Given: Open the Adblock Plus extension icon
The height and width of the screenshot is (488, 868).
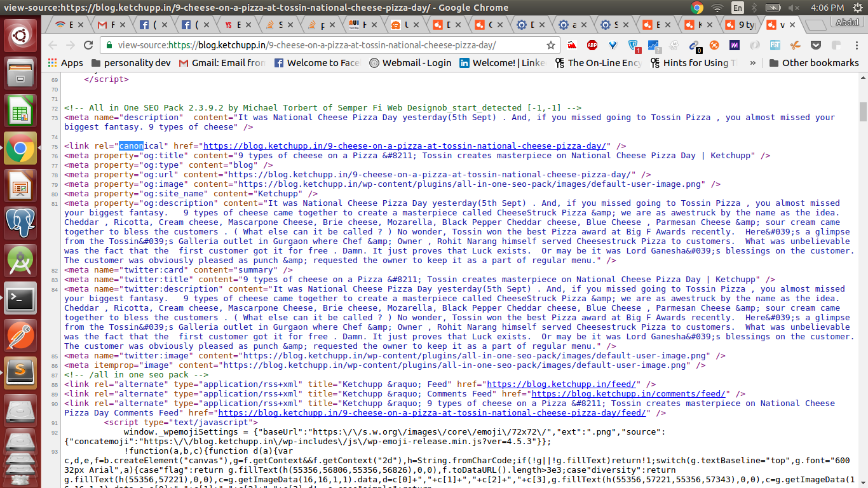Looking at the screenshot, I should coord(592,46).
